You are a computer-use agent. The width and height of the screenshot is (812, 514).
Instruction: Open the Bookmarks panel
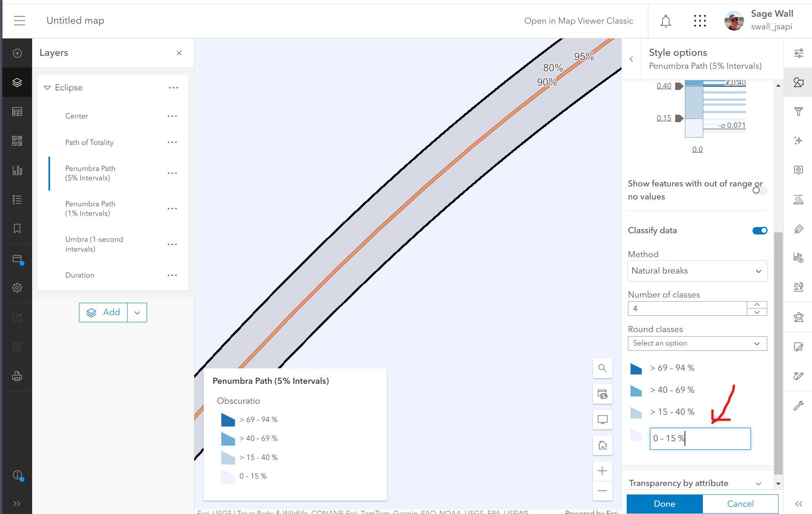click(x=17, y=229)
